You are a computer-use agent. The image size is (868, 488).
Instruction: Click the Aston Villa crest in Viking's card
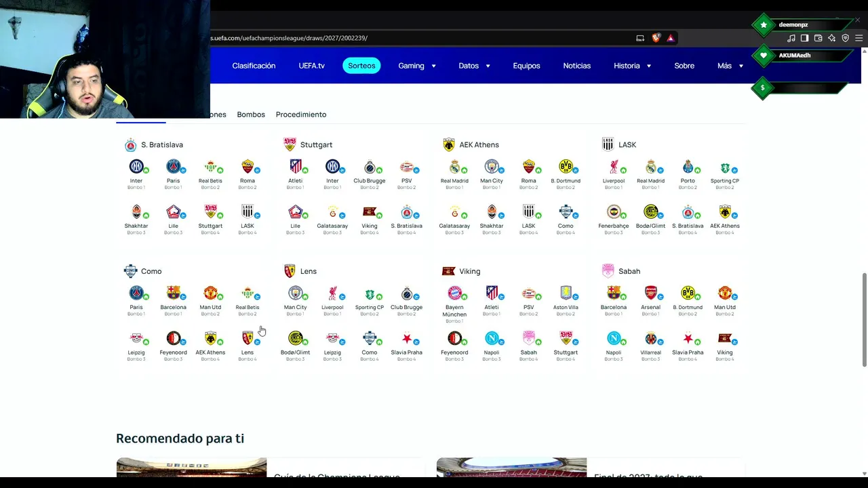pos(566,293)
